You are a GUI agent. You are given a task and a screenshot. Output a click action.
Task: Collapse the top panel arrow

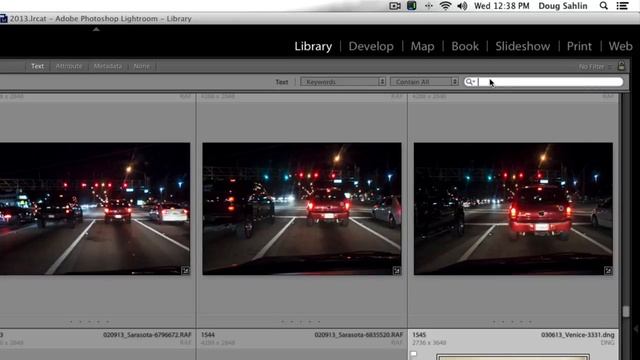point(96,29)
